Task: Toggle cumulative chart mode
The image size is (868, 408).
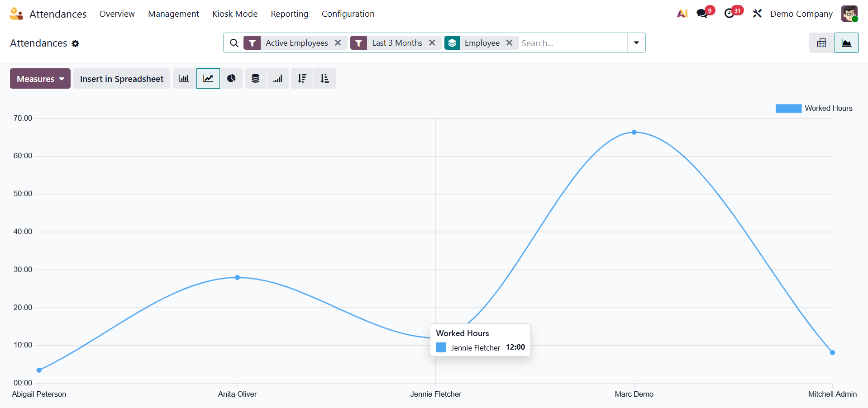Action: [277, 79]
